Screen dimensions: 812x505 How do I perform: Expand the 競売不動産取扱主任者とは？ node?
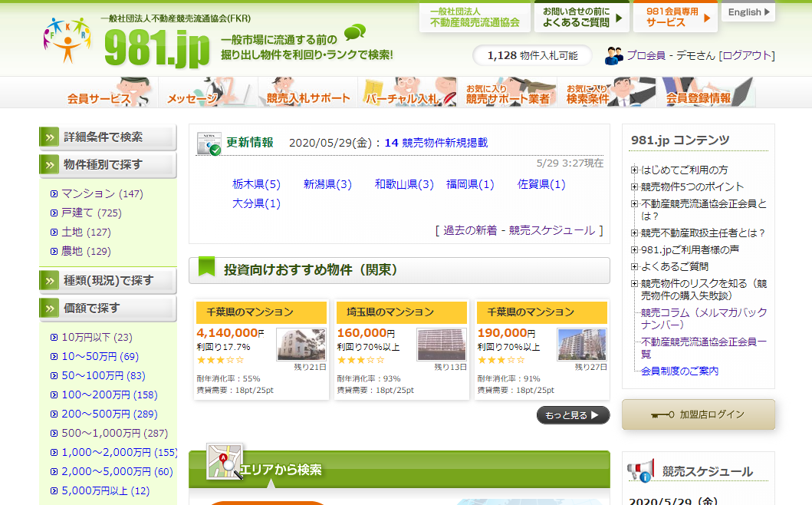click(634, 233)
